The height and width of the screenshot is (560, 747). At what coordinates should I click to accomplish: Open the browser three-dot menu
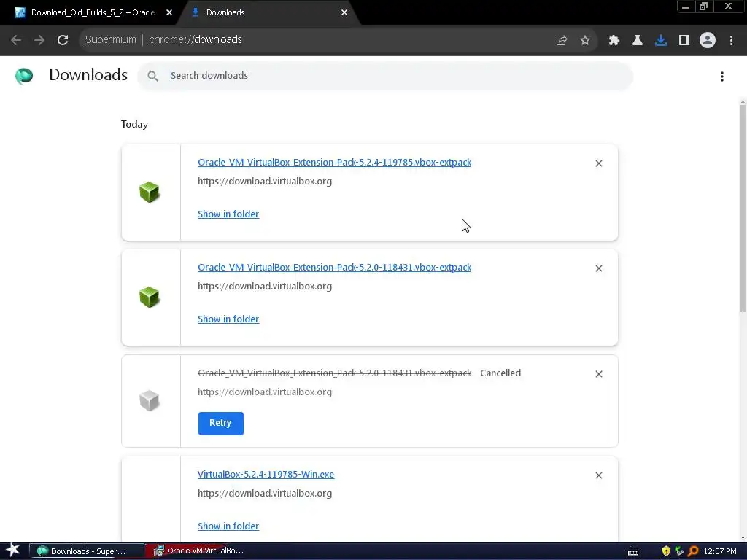point(731,41)
